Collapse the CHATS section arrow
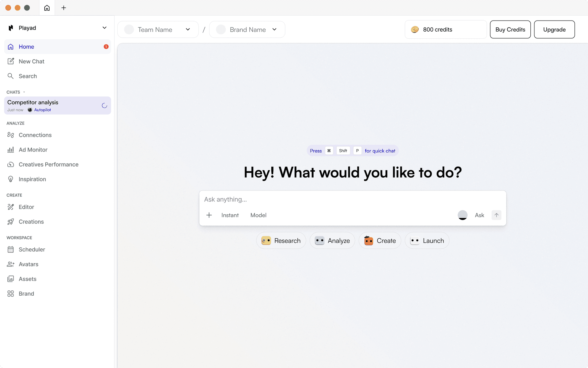Viewport: 588px width, 368px height. pos(24,92)
